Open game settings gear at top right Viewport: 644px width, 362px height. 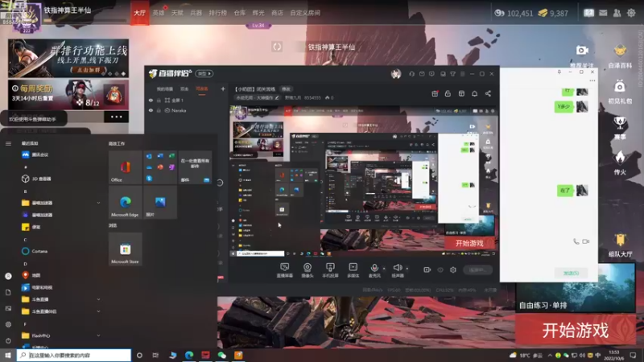point(631,13)
